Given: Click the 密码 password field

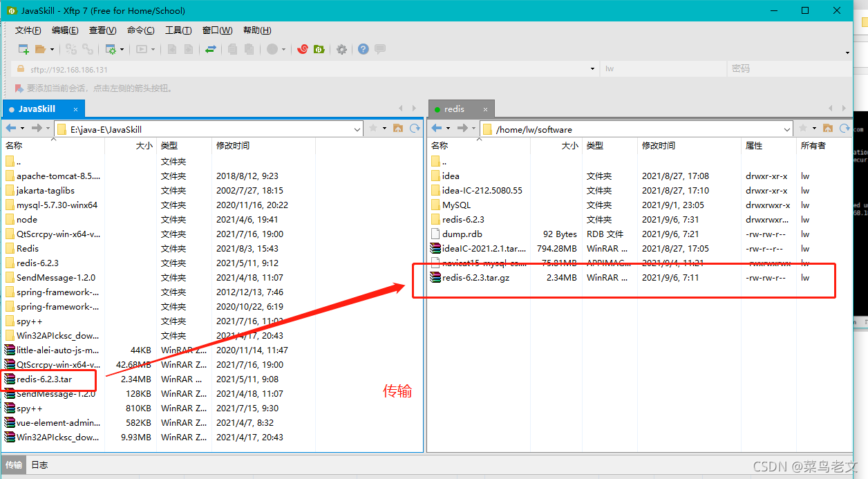Looking at the screenshot, I should pos(789,69).
